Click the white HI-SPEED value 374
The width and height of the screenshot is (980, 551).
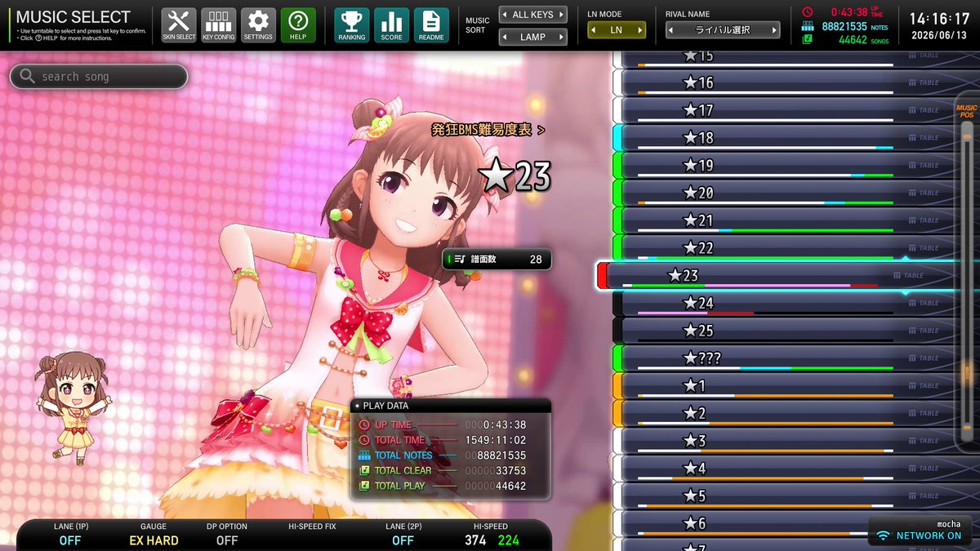pyautogui.click(x=475, y=540)
